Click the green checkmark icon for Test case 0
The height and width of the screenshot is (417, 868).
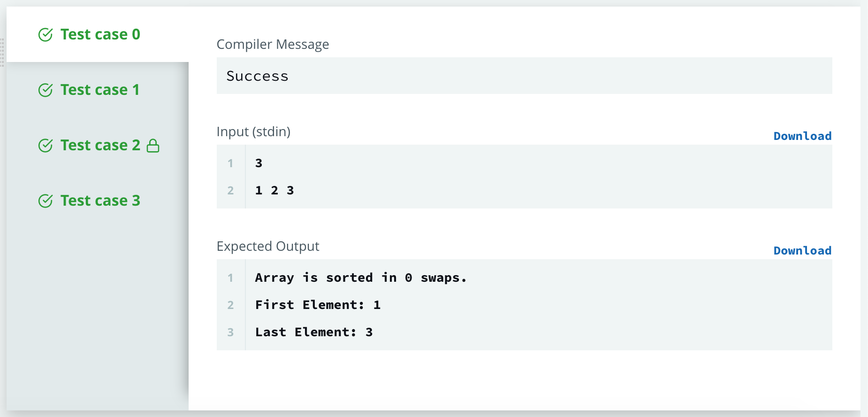click(46, 35)
